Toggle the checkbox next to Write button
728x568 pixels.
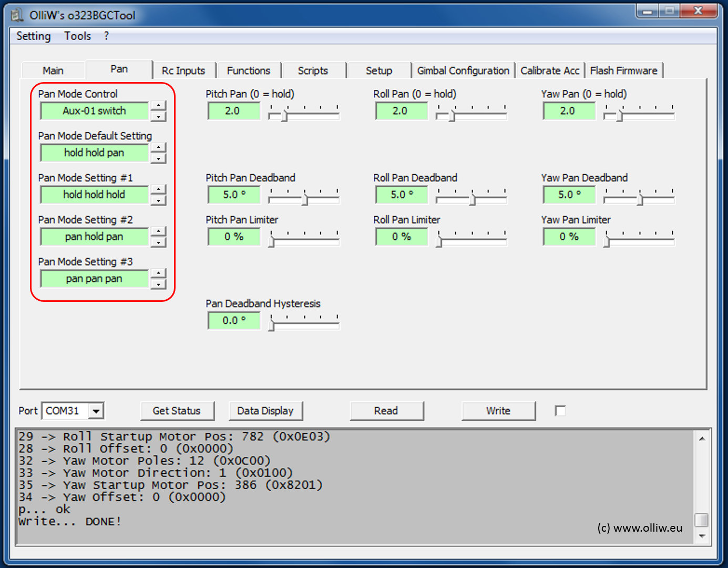pyautogui.click(x=560, y=411)
